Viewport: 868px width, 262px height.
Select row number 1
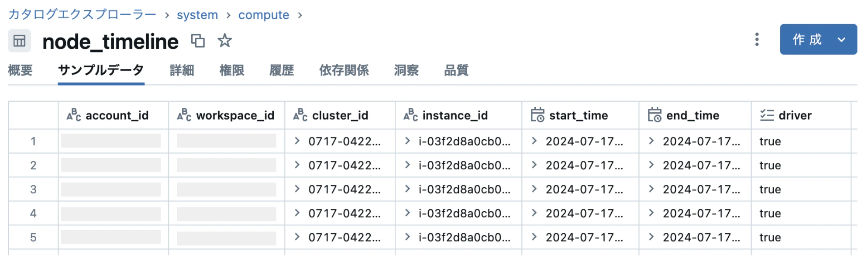click(33, 141)
